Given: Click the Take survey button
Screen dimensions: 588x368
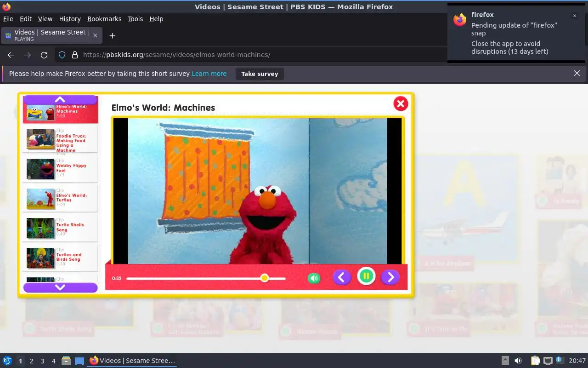Looking at the screenshot, I should pyautogui.click(x=260, y=74).
